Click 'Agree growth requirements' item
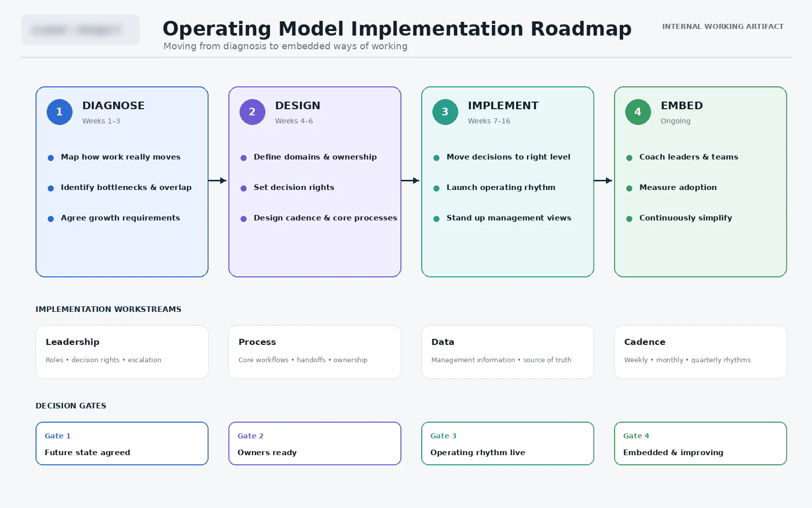The width and height of the screenshot is (812, 508). click(x=120, y=218)
